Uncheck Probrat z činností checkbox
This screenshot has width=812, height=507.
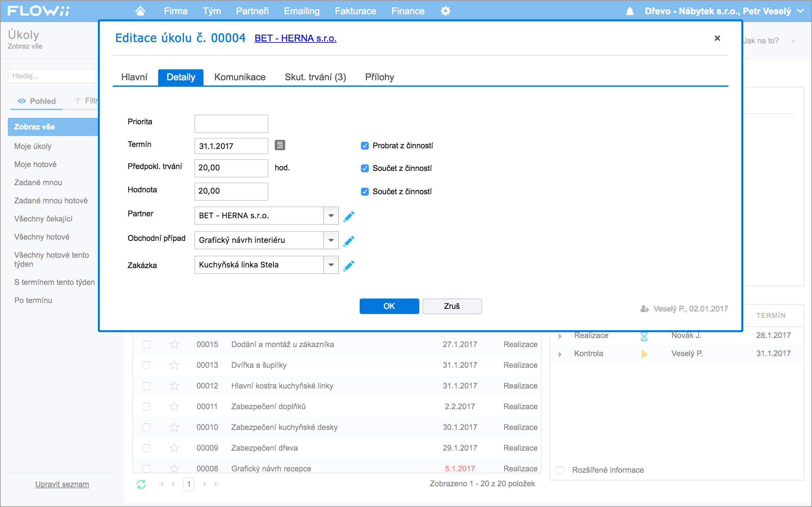tap(365, 146)
